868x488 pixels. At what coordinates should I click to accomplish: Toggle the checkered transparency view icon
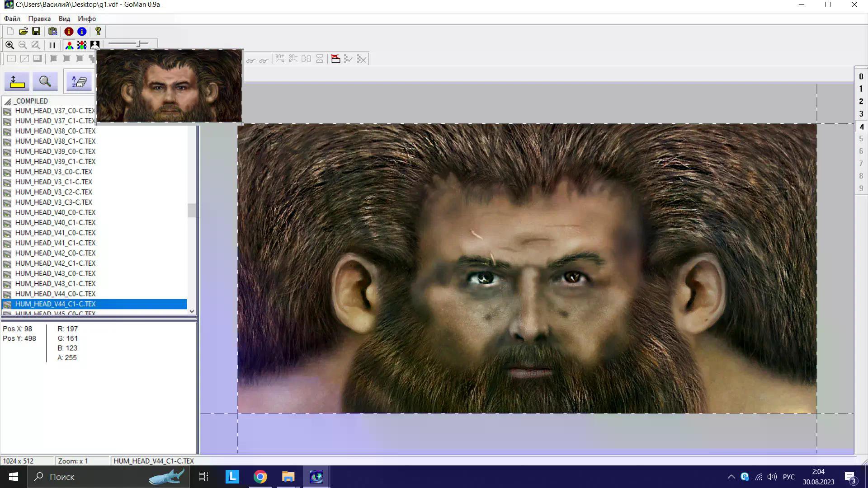pos(82,45)
